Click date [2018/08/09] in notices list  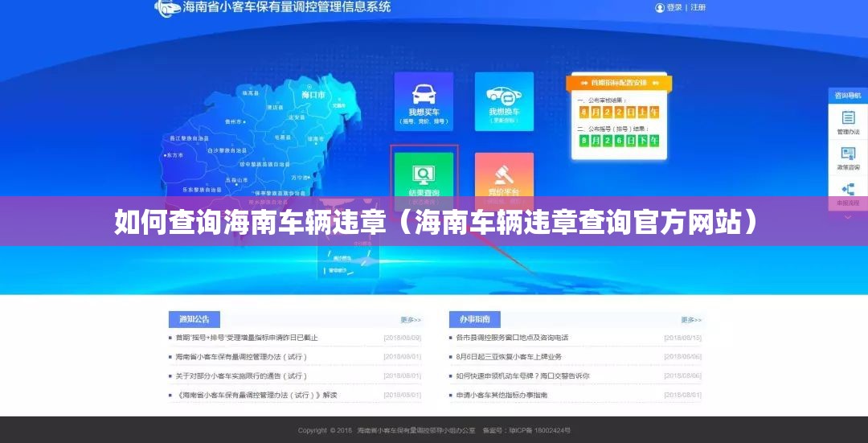pos(403,338)
